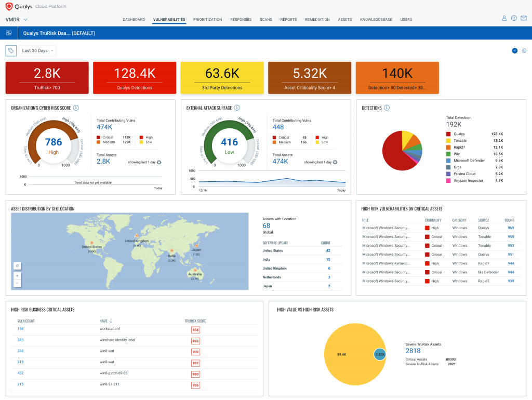Show info for External Attack Surface
Image resolution: width=532 pixels, height=400 pixels.
click(237, 108)
